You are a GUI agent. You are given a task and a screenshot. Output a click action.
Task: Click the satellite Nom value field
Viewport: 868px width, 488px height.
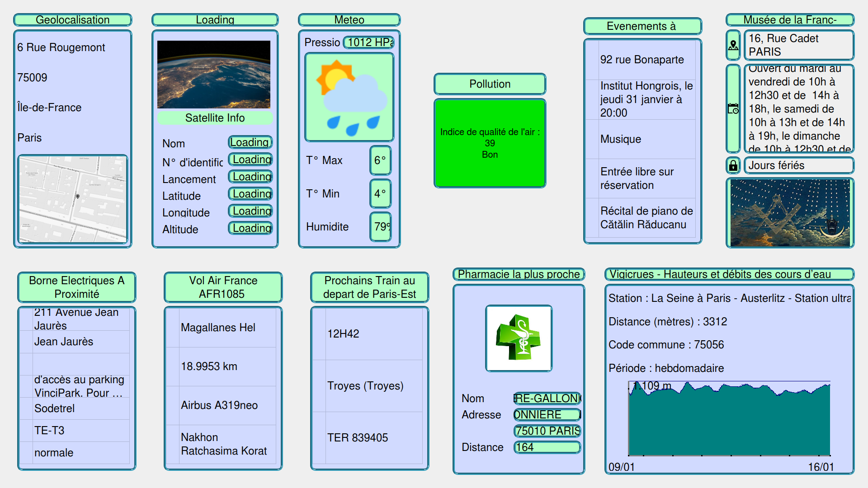tap(250, 142)
